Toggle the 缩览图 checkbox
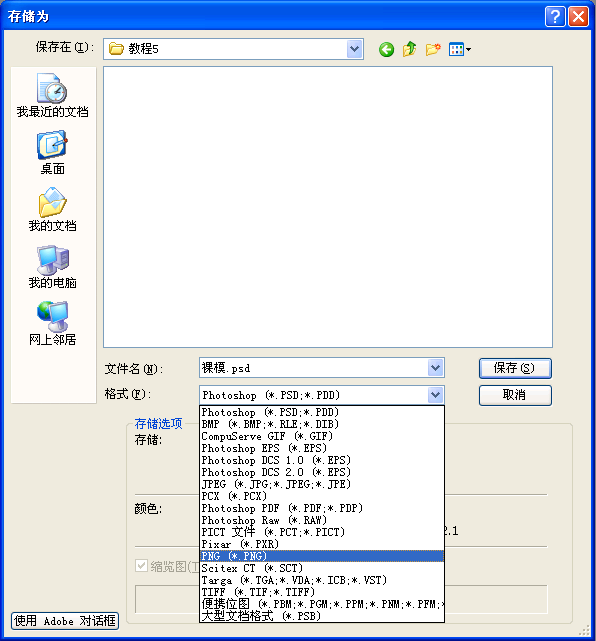This screenshot has height=641, width=596. (x=141, y=566)
